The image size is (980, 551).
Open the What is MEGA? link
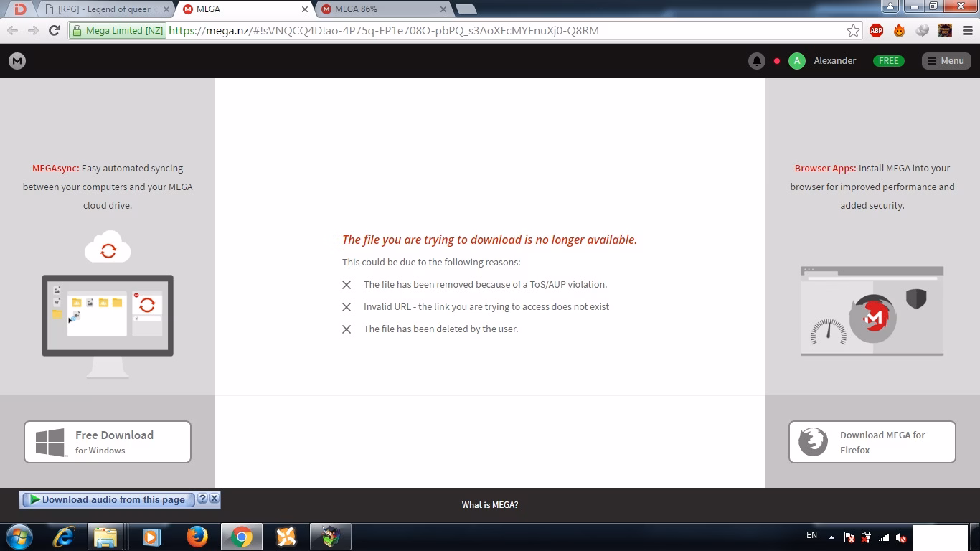click(490, 505)
